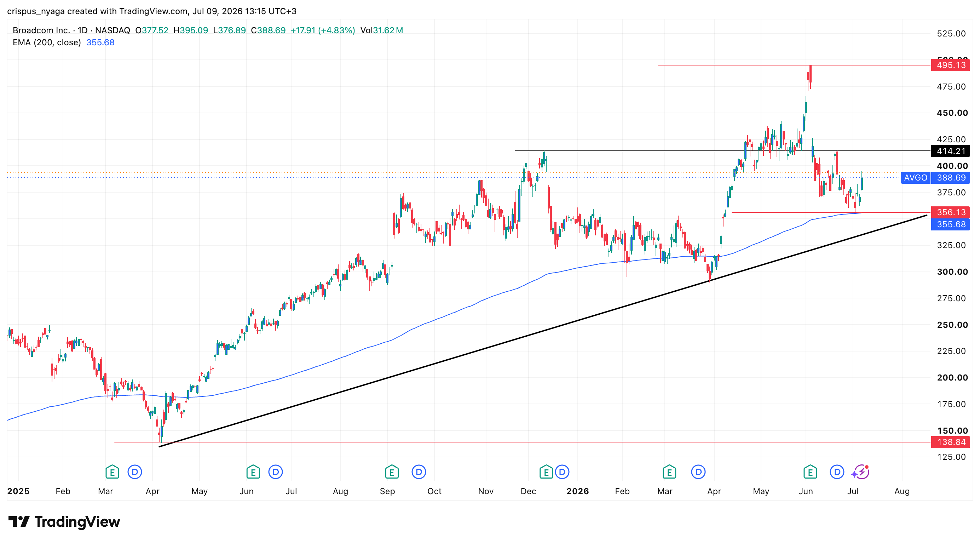
Task: Click the 450.00 price axis label
Action: [x=952, y=113]
